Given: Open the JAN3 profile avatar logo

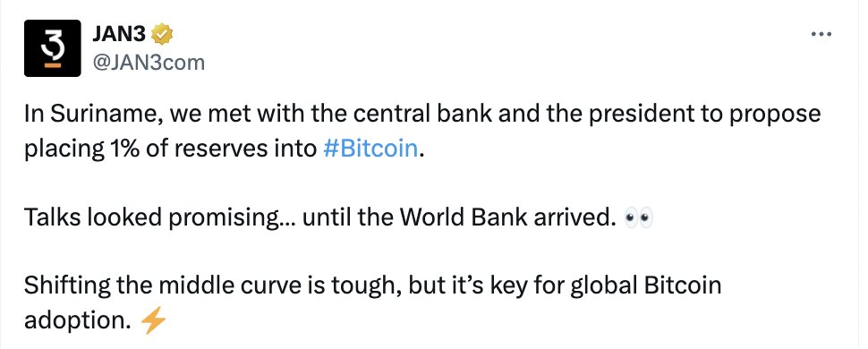Looking at the screenshot, I should click(53, 48).
